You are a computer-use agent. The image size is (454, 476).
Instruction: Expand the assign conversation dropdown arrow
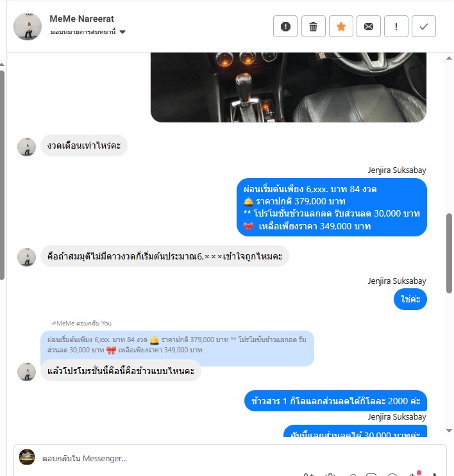[122, 32]
